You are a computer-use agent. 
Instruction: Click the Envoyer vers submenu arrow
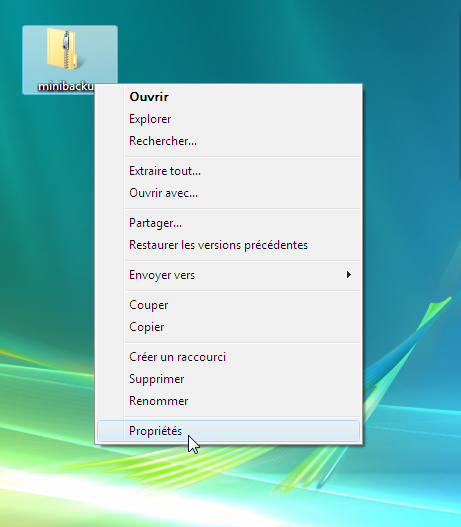coord(349,275)
